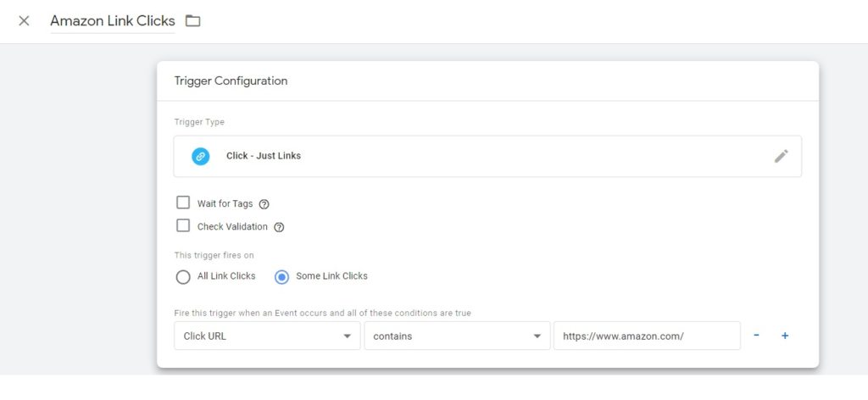The height and width of the screenshot is (400, 868).
Task: Tick the Check Validation checkbox
Action: tap(183, 226)
